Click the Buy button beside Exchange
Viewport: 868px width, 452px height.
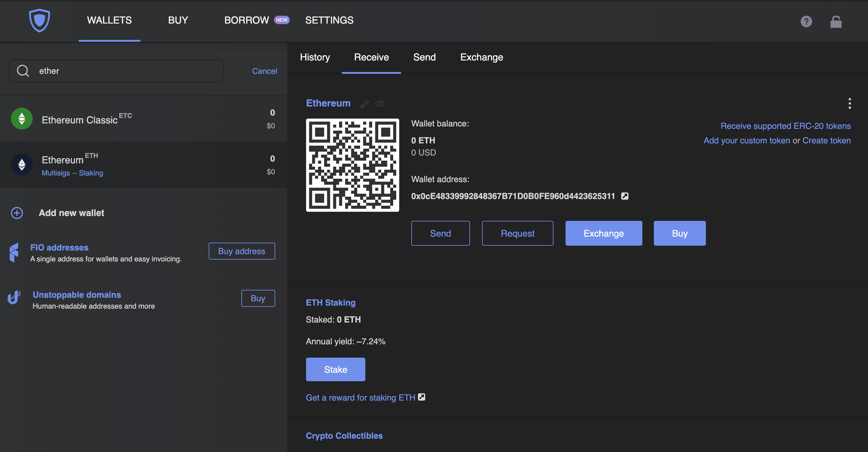680,233
